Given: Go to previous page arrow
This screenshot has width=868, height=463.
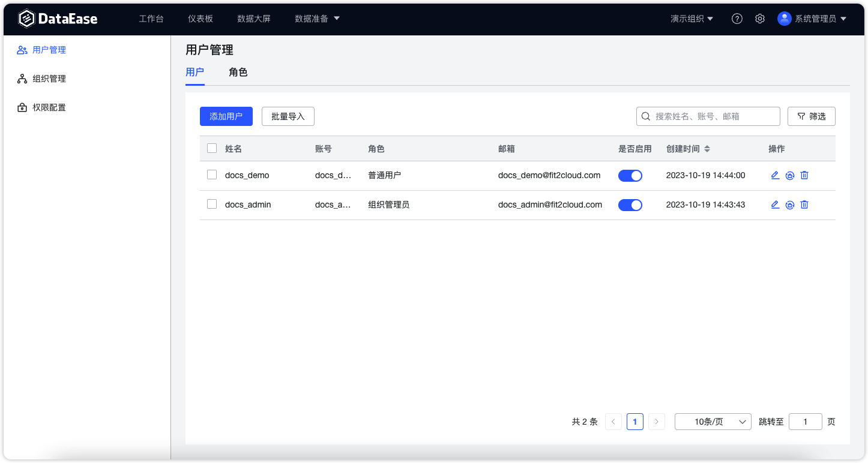Looking at the screenshot, I should point(613,422).
